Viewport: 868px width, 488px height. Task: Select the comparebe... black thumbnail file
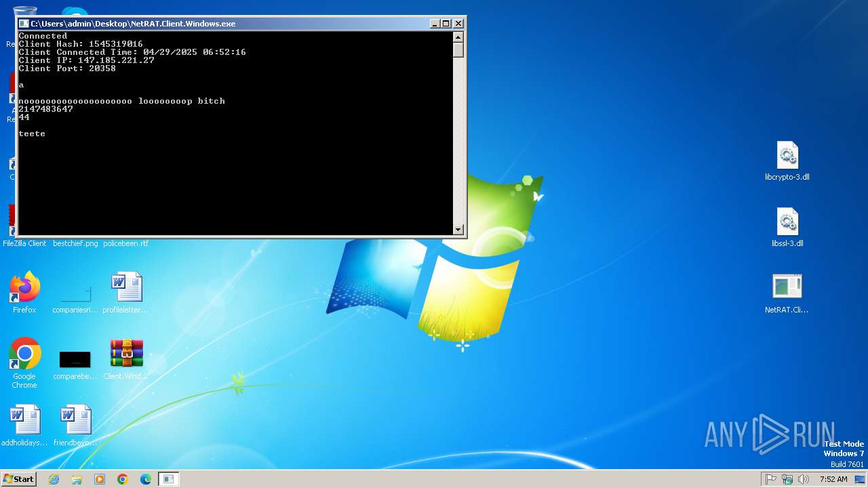tap(75, 363)
